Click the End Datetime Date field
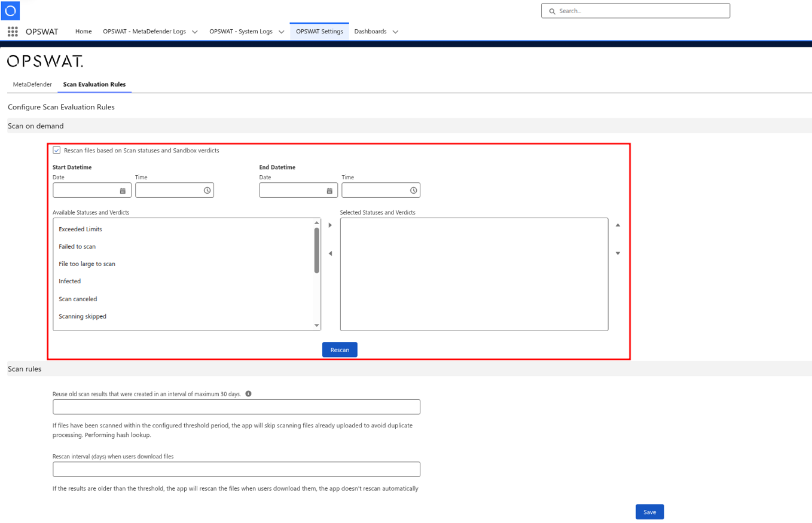 click(298, 190)
